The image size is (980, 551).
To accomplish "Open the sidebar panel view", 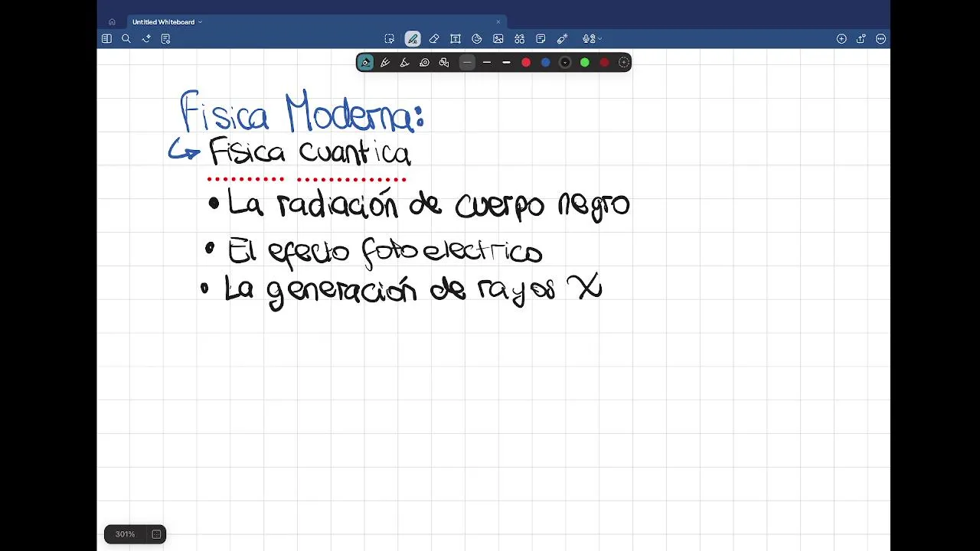I will tap(106, 39).
